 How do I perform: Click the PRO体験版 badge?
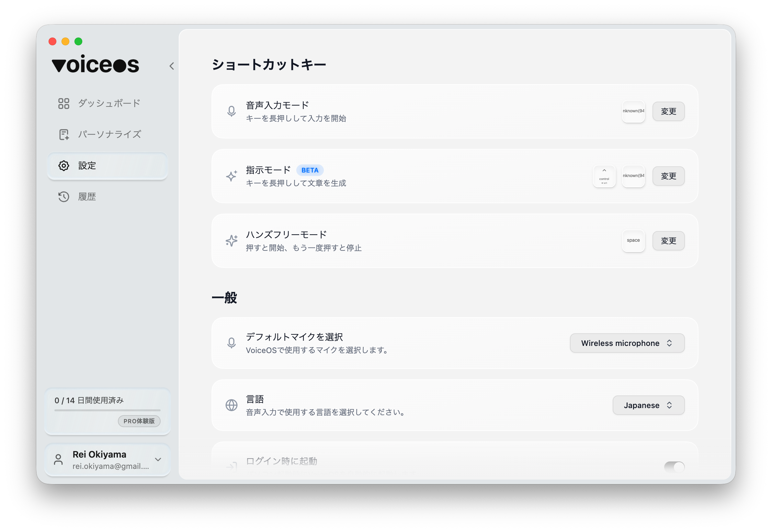pos(139,421)
